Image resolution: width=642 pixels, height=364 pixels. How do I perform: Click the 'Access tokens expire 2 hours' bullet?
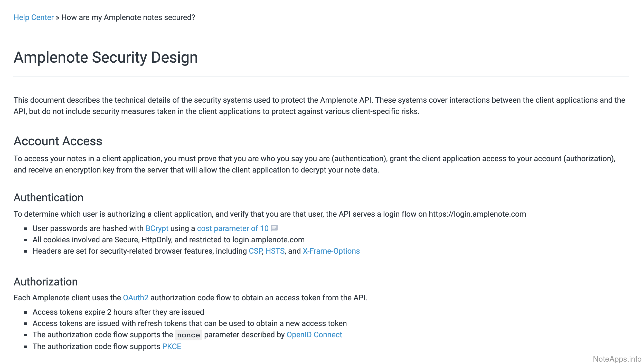tap(118, 312)
